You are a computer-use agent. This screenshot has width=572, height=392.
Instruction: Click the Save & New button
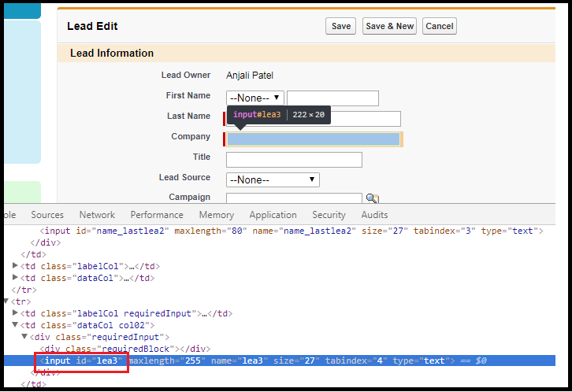coord(389,26)
